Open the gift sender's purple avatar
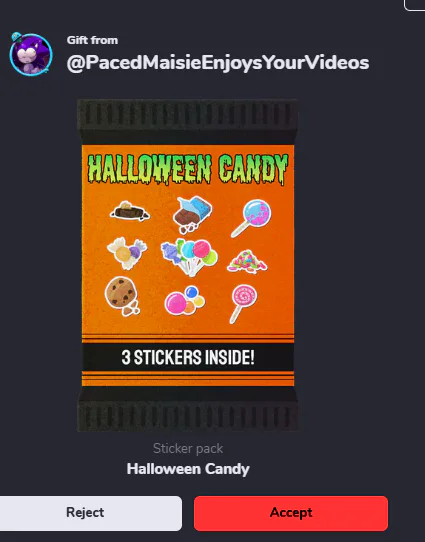This screenshot has width=425, height=542. click(x=31, y=54)
